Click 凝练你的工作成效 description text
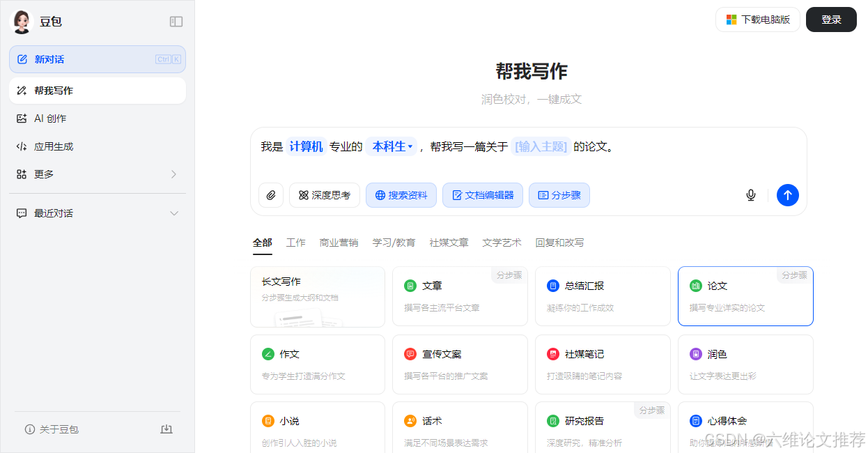Screen dimensions: 868x453 click(580, 307)
